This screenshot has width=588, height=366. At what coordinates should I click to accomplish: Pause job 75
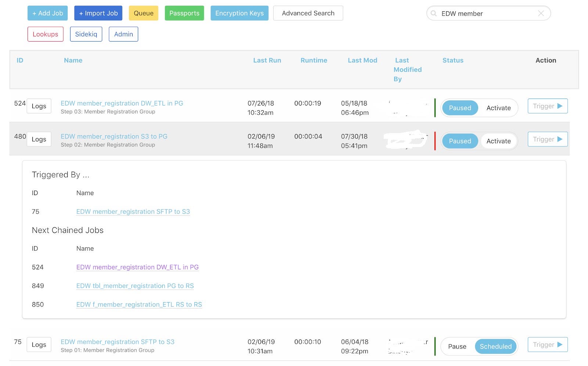coord(457,347)
